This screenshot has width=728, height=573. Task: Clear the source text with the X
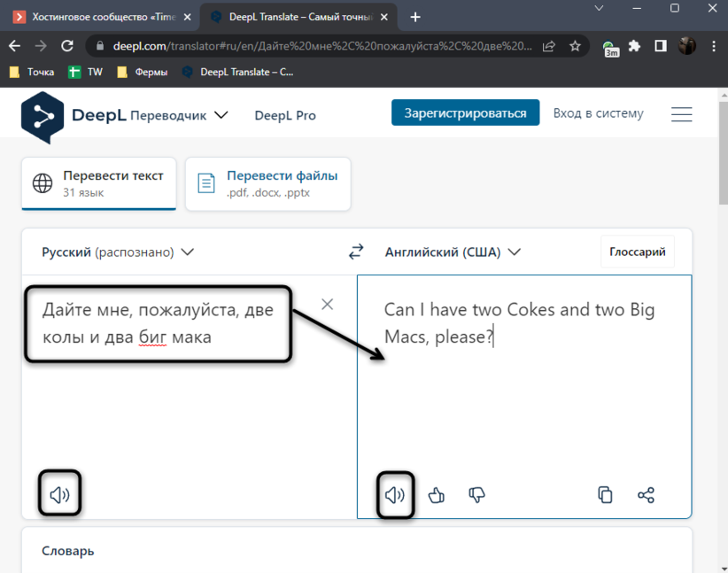(328, 304)
